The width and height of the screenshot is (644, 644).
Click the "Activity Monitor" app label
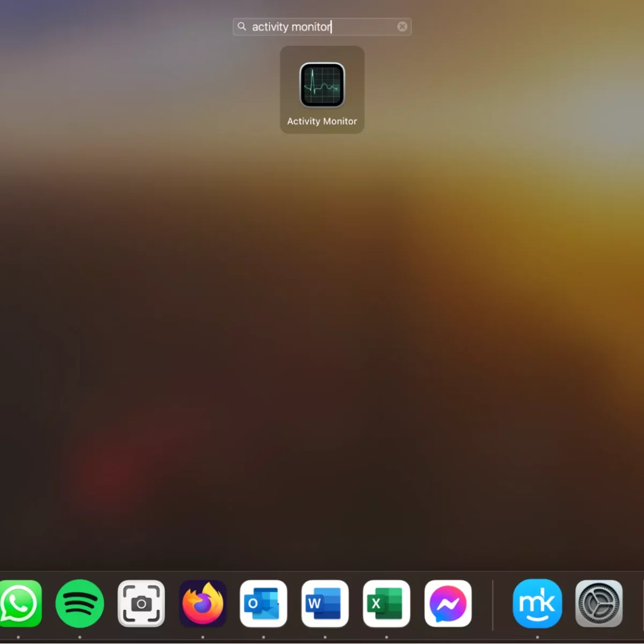click(x=322, y=121)
